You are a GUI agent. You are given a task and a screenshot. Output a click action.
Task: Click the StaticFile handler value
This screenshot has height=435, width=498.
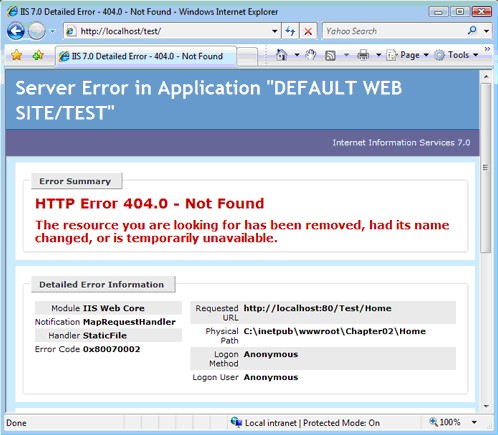point(105,336)
